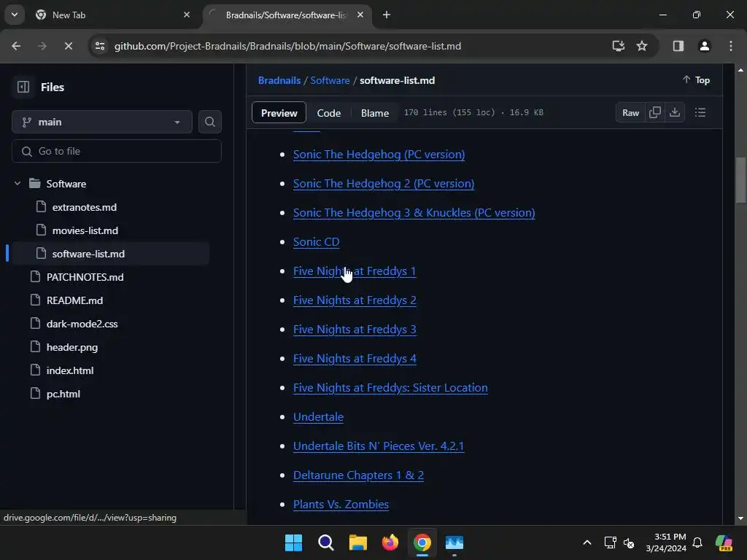Close the Bradnails GitHub tab
The height and width of the screenshot is (560, 747).
[360, 15]
